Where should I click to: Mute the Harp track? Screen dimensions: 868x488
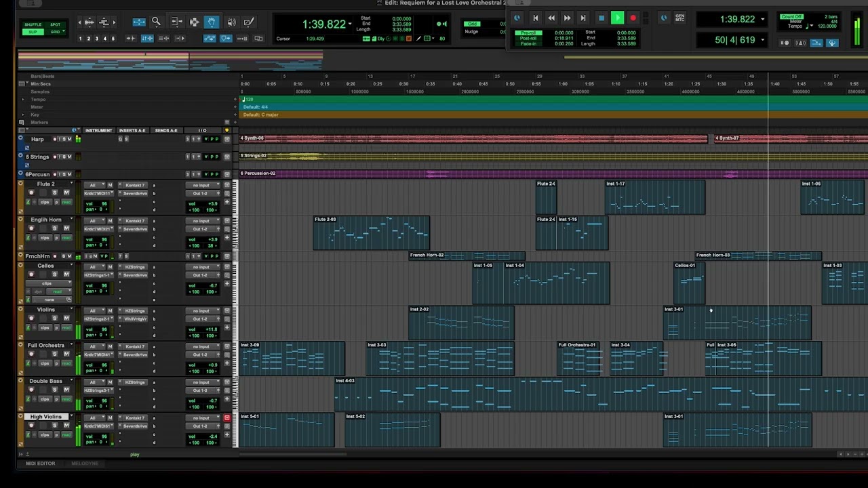point(69,139)
